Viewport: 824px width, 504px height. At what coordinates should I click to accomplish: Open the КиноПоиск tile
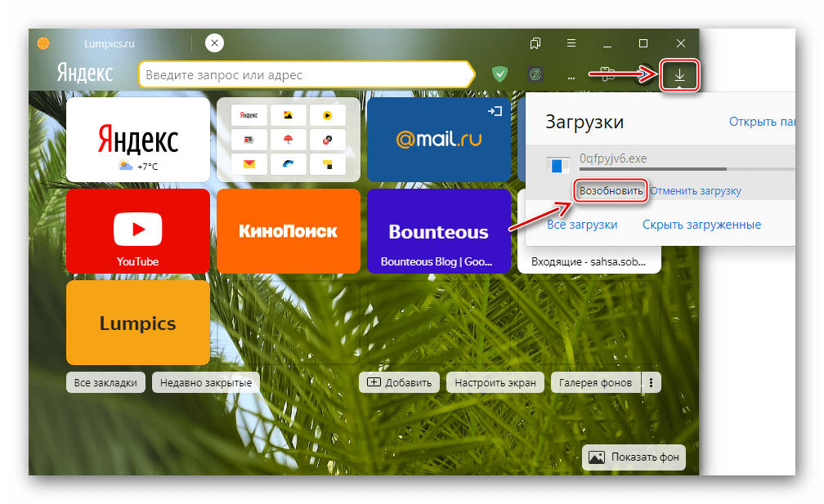click(289, 231)
